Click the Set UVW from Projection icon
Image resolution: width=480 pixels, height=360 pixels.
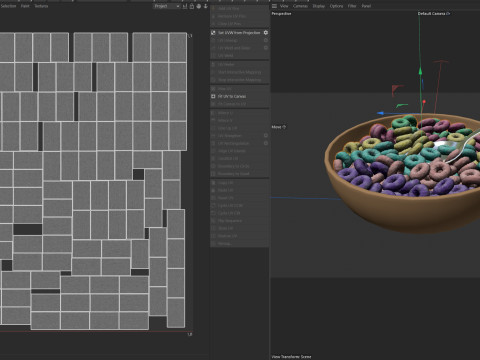[x=213, y=33]
